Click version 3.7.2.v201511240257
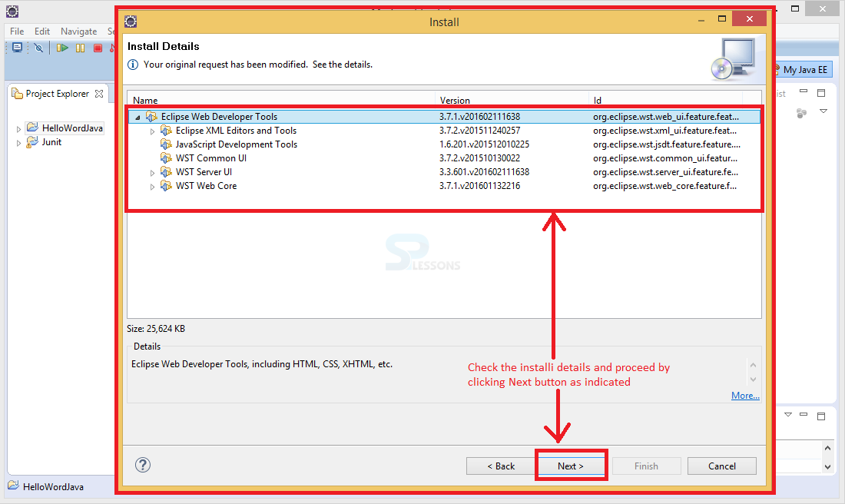The image size is (845, 504). [479, 131]
